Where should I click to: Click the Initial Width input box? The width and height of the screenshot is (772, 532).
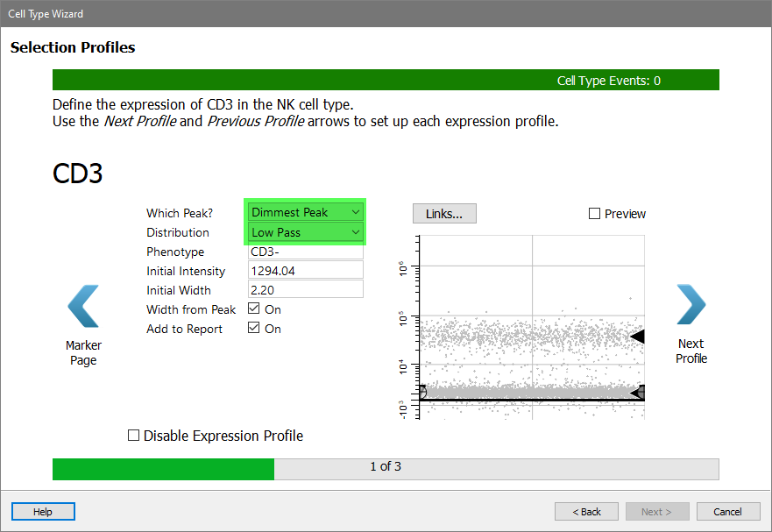pos(305,290)
